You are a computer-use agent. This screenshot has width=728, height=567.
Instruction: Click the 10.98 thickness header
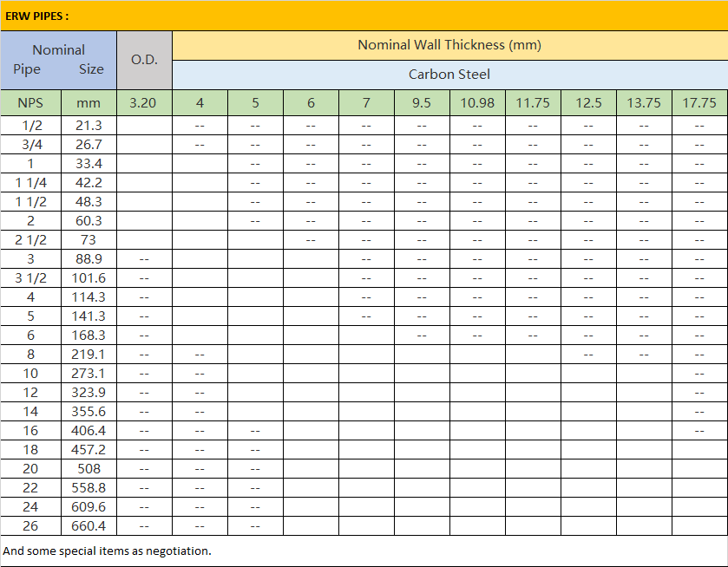(x=477, y=102)
